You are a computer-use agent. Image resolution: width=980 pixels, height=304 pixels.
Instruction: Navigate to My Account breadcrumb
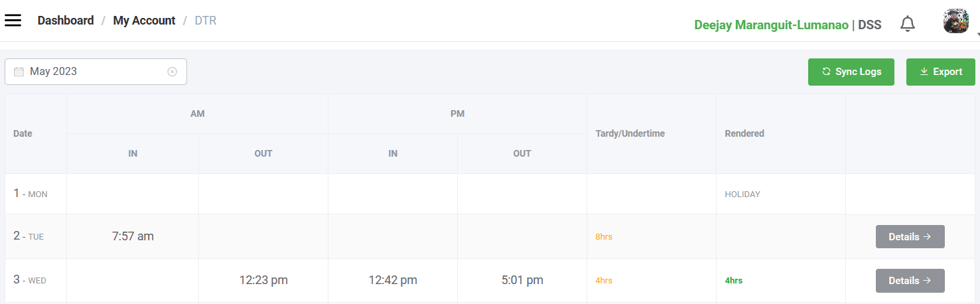coord(144,21)
